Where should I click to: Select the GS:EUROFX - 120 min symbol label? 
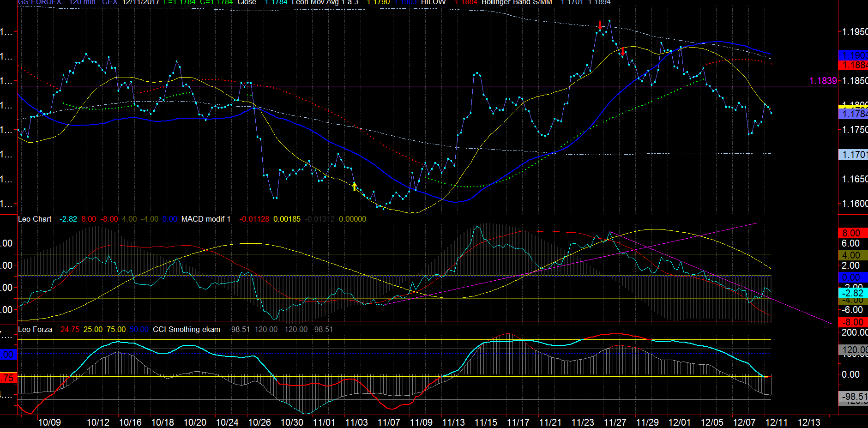56,2
